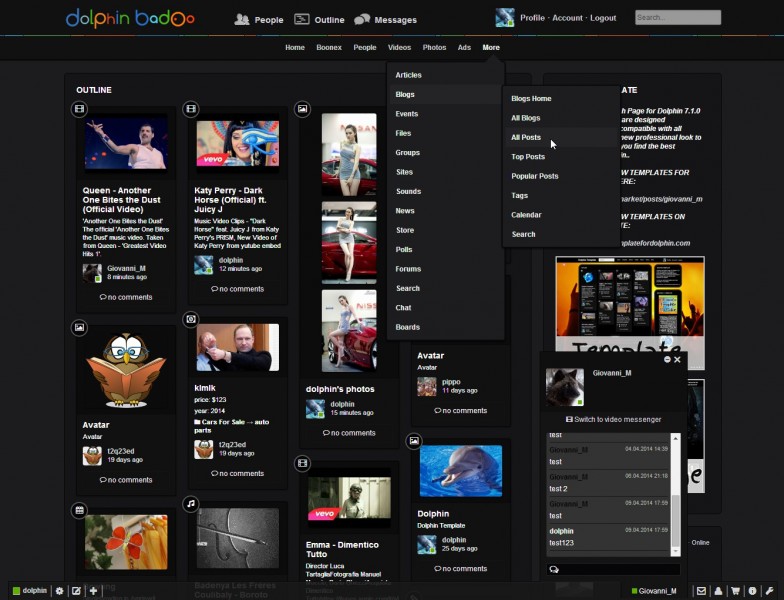Select Articles from More menu
Screen dimensions: 784x600
pos(408,75)
